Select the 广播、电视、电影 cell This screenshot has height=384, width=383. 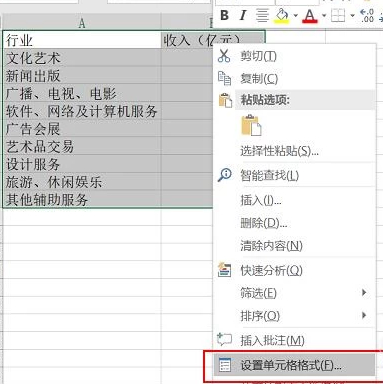click(82, 93)
